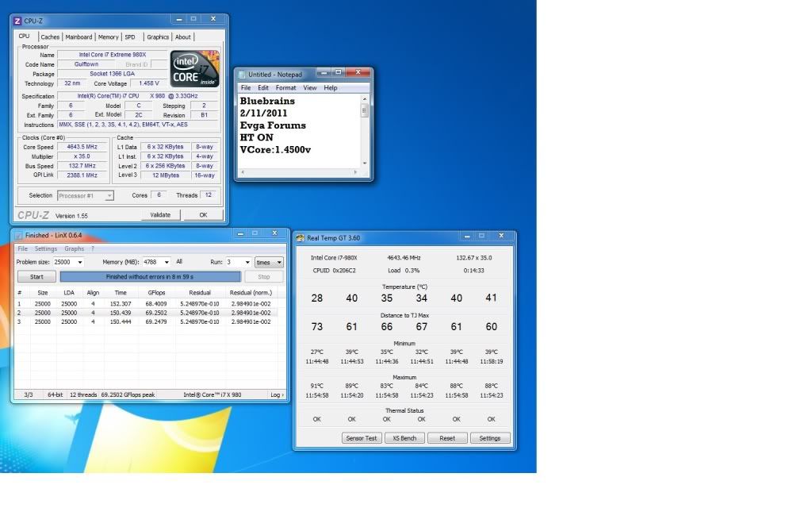Click the Sensor Test button
Viewport: 812px width, 508px height.
click(362, 438)
